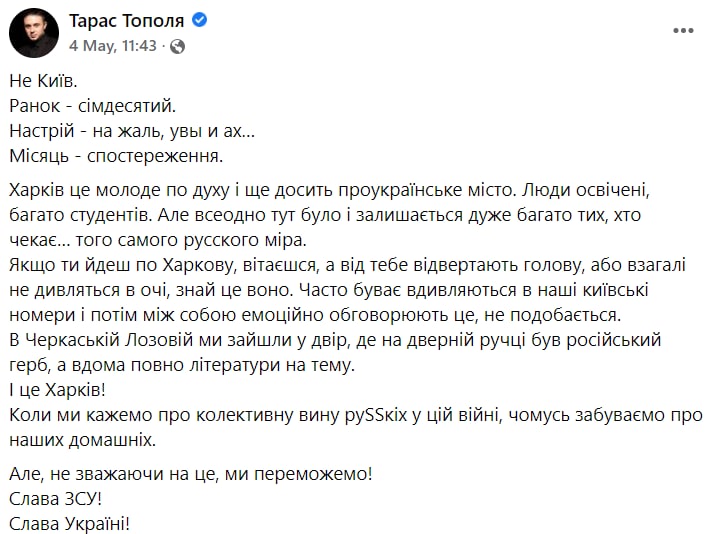719x534 pixels.
Task: Open the three-dot post options menu
Action: [x=684, y=30]
